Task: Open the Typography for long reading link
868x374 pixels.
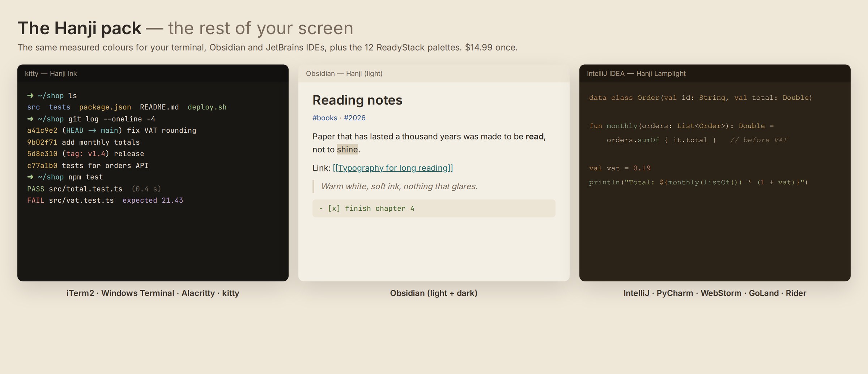Action: pos(393,168)
